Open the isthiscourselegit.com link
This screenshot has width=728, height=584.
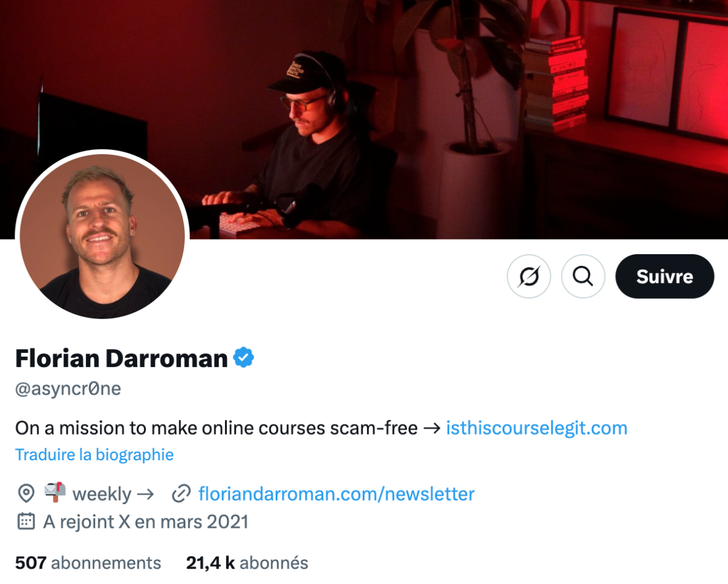pyautogui.click(x=537, y=428)
